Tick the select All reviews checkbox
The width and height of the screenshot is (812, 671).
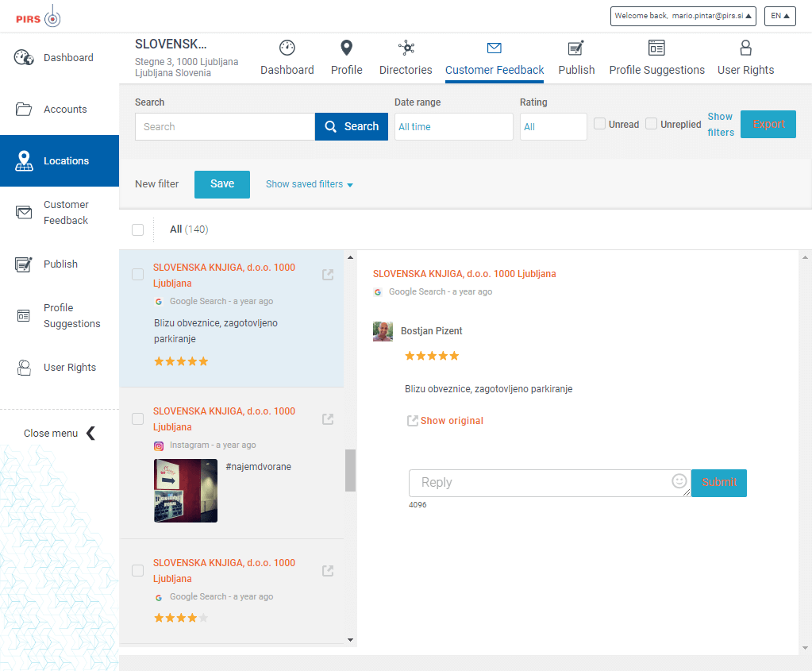pyautogui.click(x=138, y=230)
